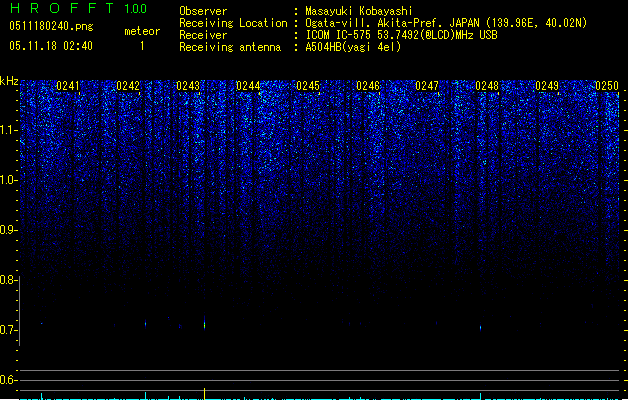
Task: Click receiver text ICOM IC-575 53.7492 MHz USB
Action: click(401, 35)
